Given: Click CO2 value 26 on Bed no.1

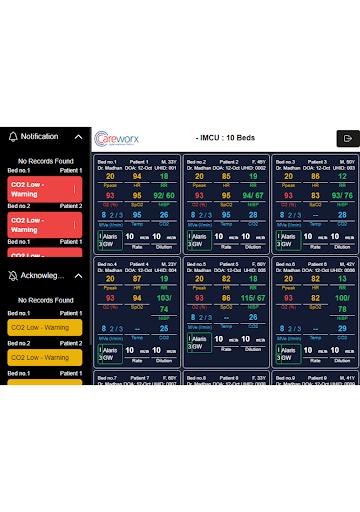Looking at the screenshot, I should [x=164, y=215].
